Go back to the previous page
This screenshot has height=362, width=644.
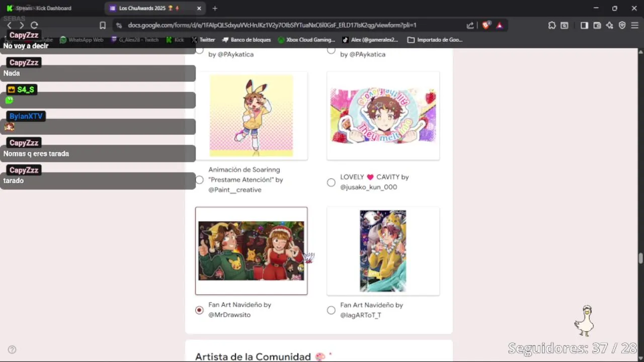9,25
